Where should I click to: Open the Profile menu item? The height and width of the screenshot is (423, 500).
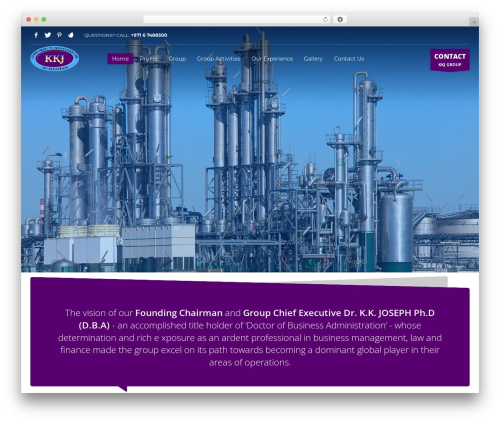coord(148,59)
